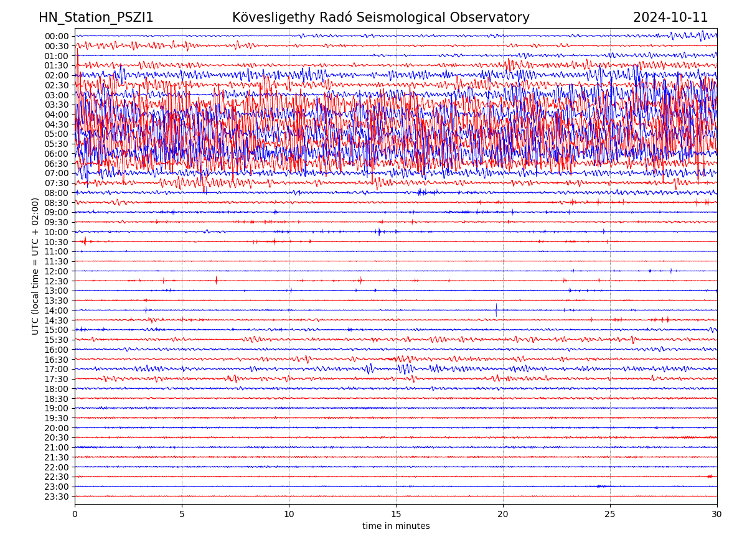
Task: Select the 17:00 trace row label
Action: coord(57,369)
